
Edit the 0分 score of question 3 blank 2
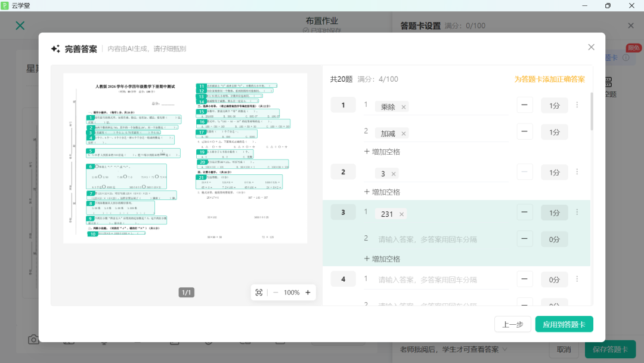pos(555,239)
